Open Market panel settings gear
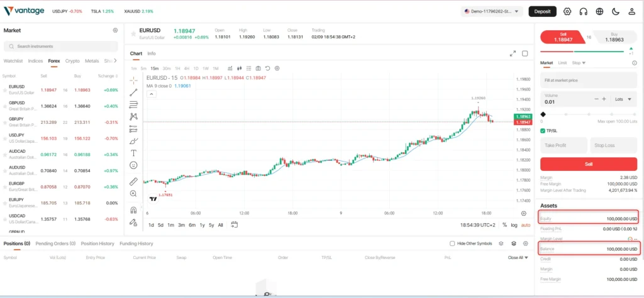This screenshot has height=298, width=644. [x=116, y=30]
